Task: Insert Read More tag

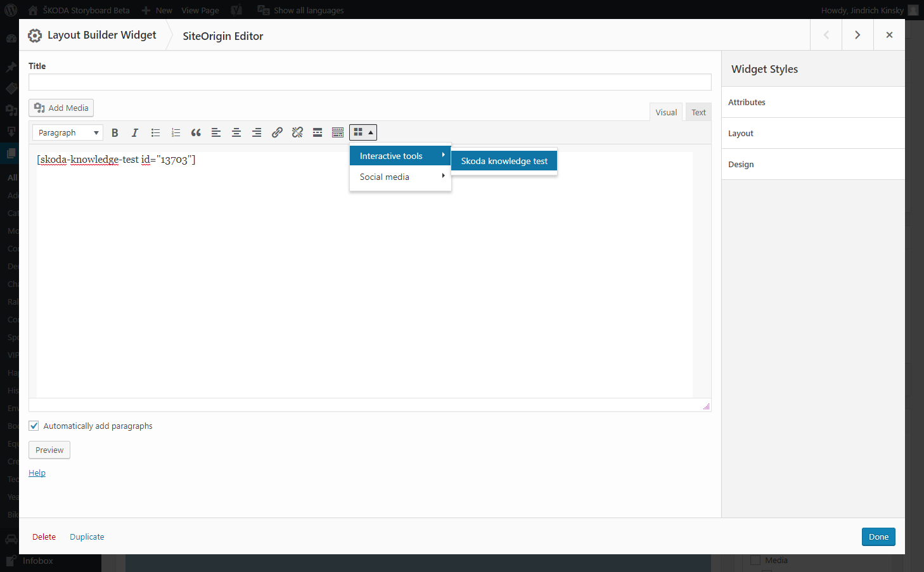Action: (318, 132)
